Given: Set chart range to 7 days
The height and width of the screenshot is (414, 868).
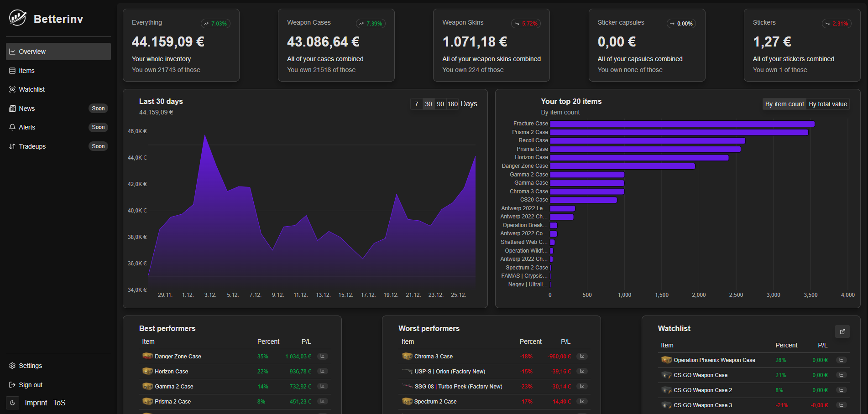Looking at the screenshot, I should point(416,104).
